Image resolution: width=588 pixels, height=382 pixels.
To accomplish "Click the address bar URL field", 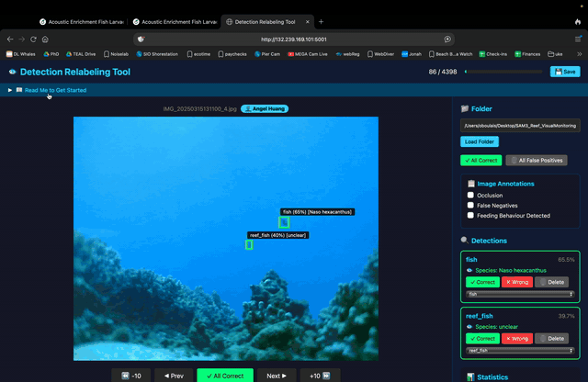I will (x=294, y=39).
